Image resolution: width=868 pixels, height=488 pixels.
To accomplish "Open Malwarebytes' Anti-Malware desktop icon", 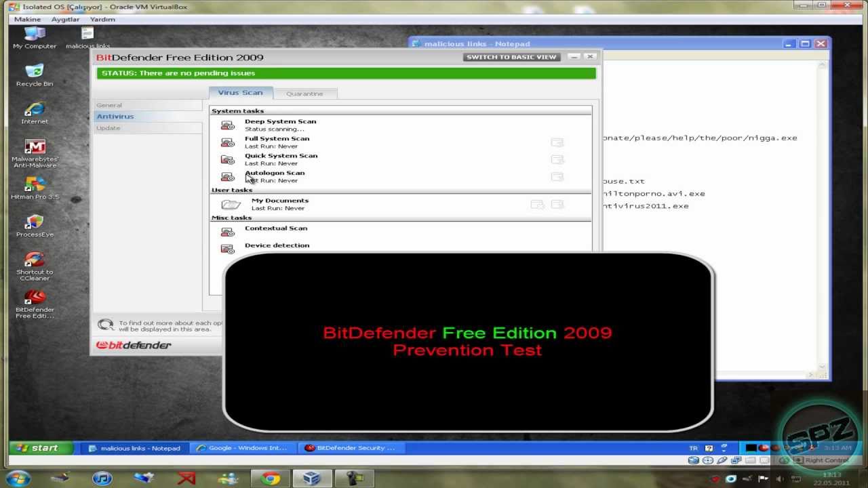I will 35,153.
